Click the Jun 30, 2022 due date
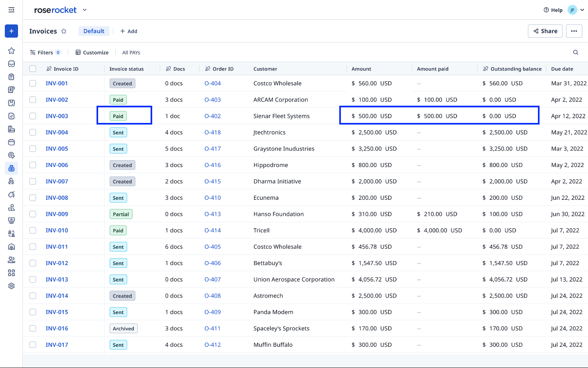The image size is (588, 368). (568, 214)
